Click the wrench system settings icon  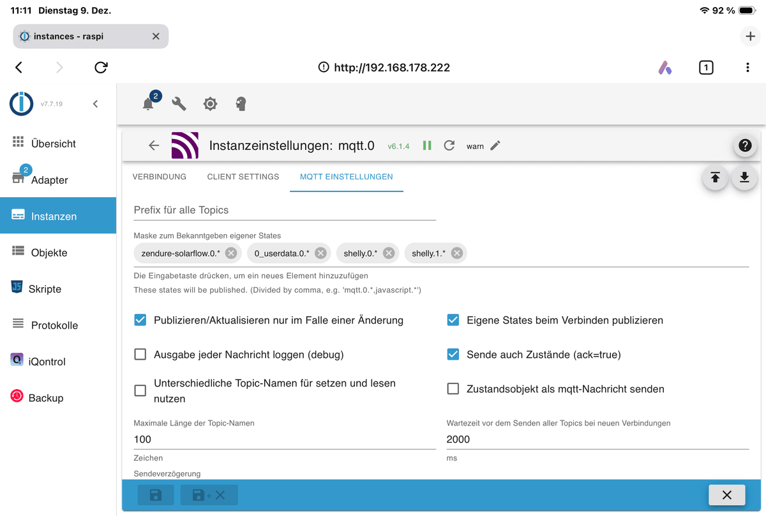179,104
